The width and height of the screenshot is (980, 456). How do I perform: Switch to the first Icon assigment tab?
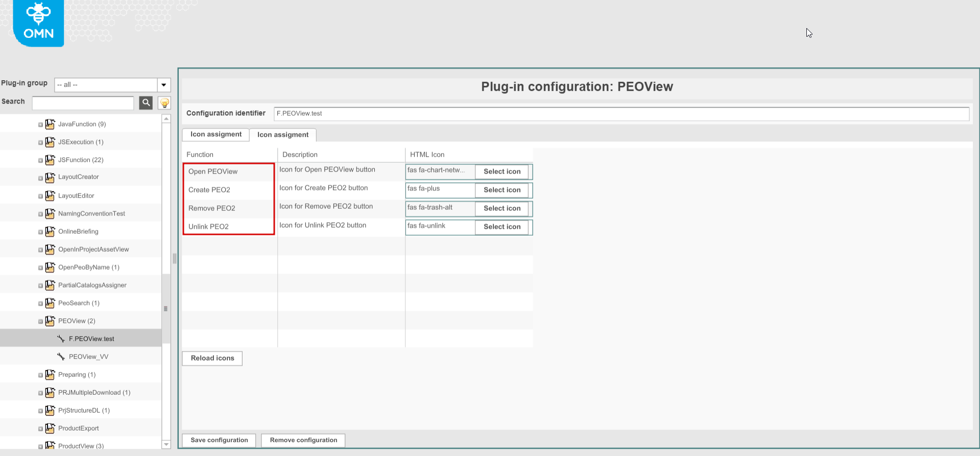216,134
